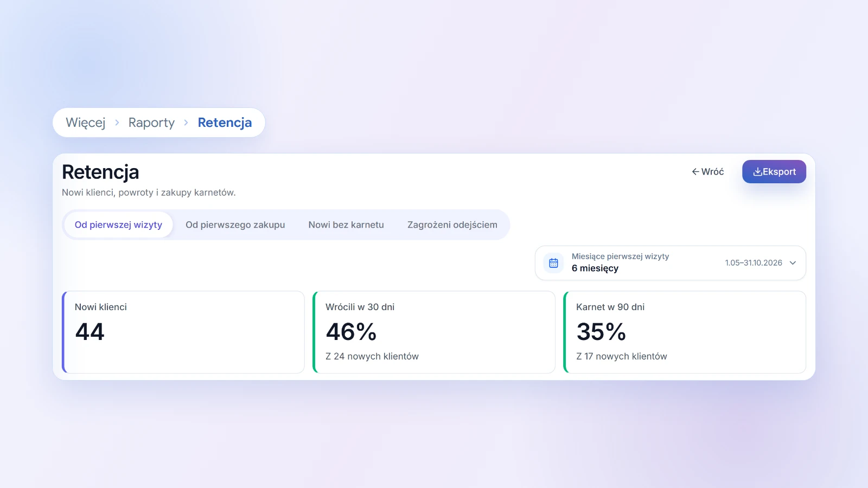Image resolution: width=868 pixels, height=488 pixels.
Task: Open the Nowi bez karnetu tab
Action: [x=346, y=225]
